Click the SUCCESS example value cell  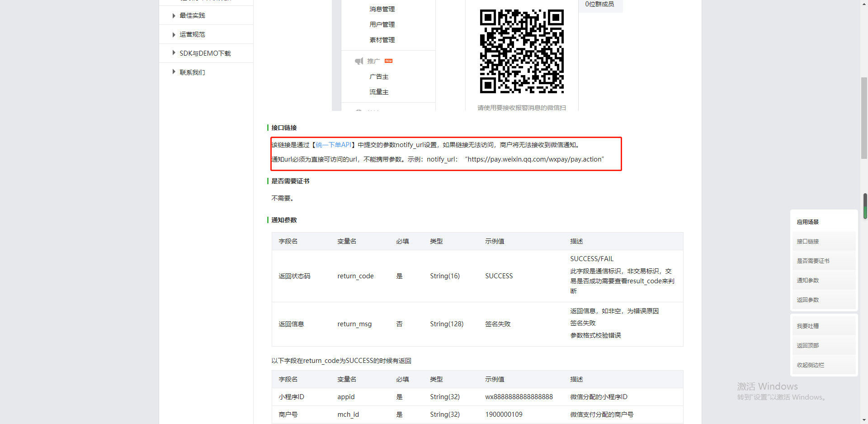click(x=499, y=276)
